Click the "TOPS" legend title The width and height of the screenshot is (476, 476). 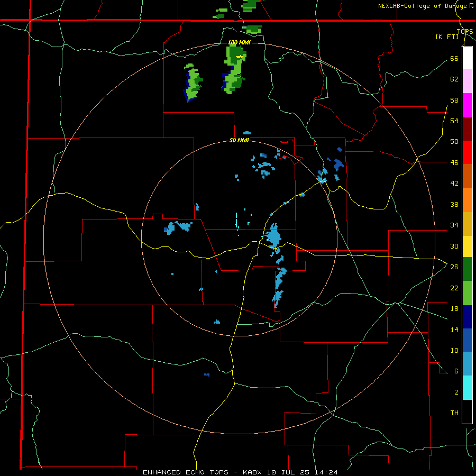(465, 31)
